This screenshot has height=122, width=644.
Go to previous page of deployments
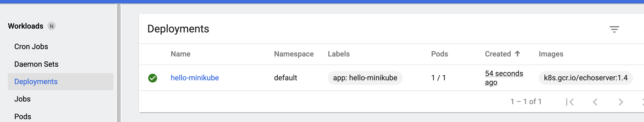coord(595,102)
